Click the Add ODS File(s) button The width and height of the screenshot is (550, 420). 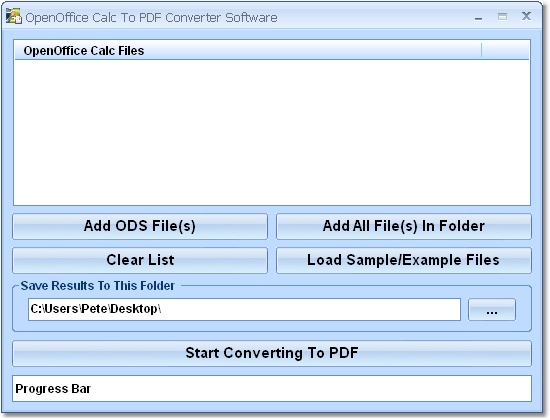(140, 226)
